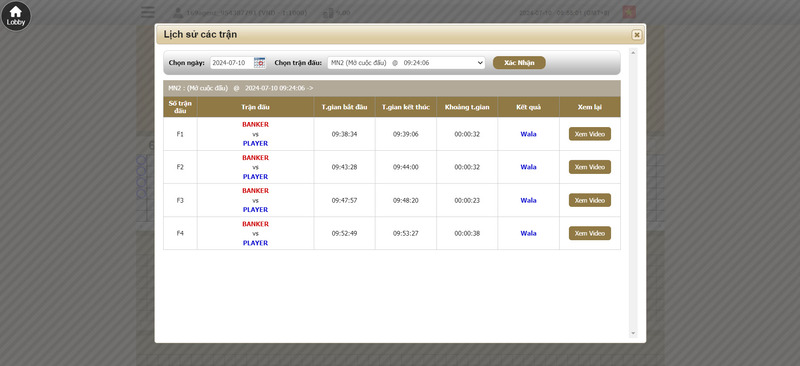Click Xem Video for match F3
This screenshot has height=366, width=800.
pyautogui.click(x=589, y=200)
